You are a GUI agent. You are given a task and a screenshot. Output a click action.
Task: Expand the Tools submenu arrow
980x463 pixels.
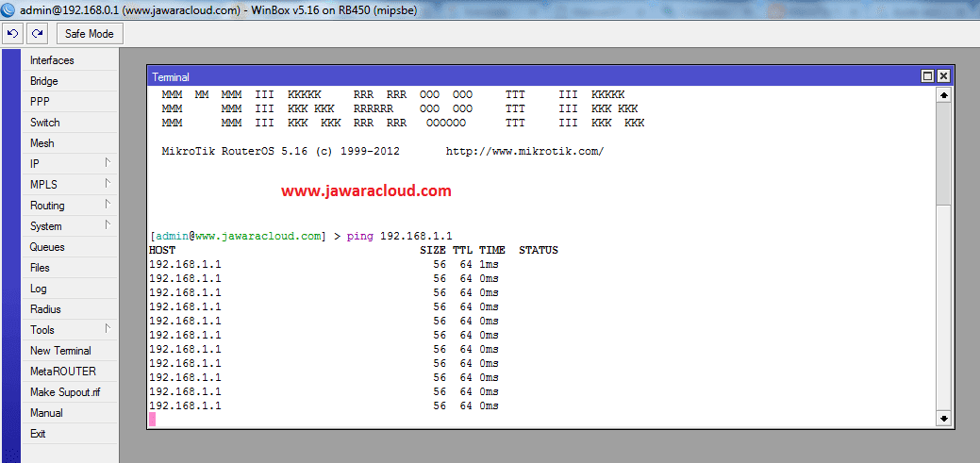pos(108,328)
